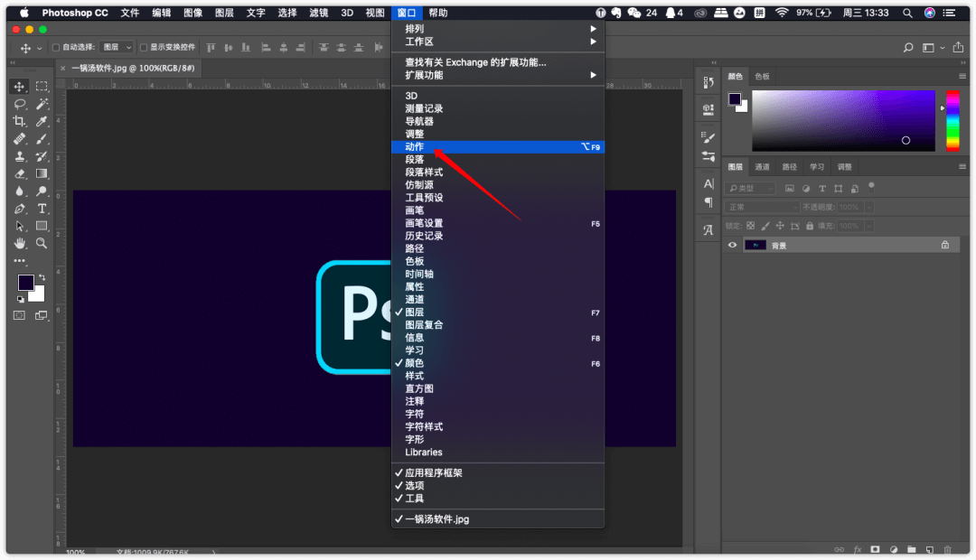
Task: Select the Eyedropper tool
Action: [42, 121]
